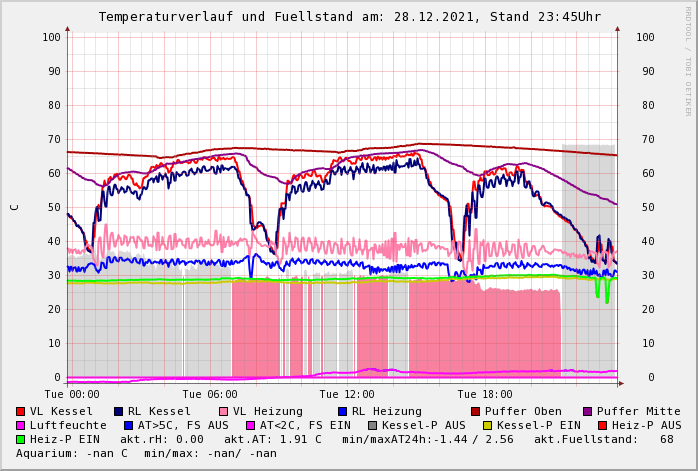Click the Aquarium temperature readout line
Viewport: 698px width, 471px height.
146,453
